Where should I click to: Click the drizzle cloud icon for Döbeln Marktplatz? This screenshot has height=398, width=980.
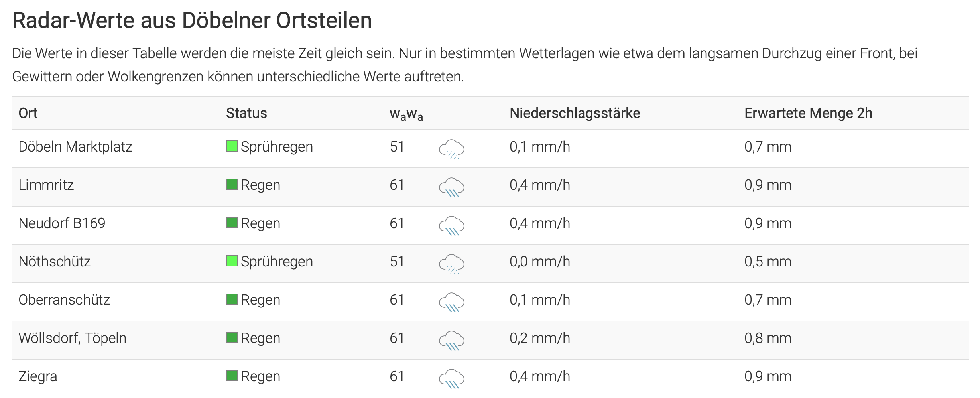click(451, 149)
